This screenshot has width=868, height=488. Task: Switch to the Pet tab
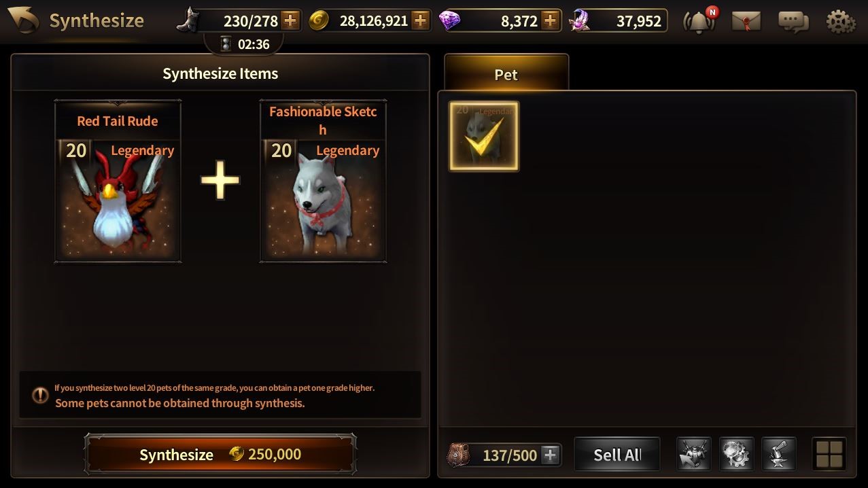(x=506, y=72)
